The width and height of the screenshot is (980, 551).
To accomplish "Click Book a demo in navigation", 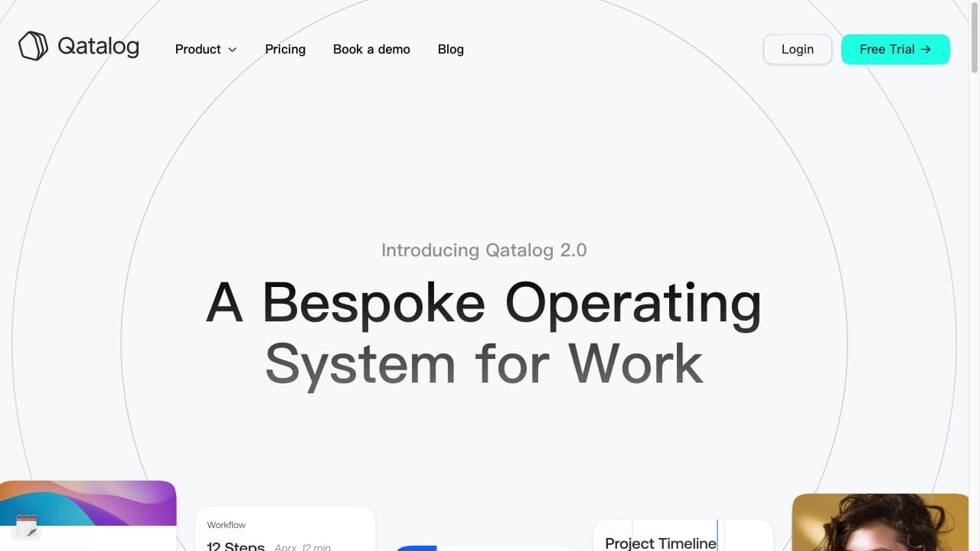I will pos(371,49).
